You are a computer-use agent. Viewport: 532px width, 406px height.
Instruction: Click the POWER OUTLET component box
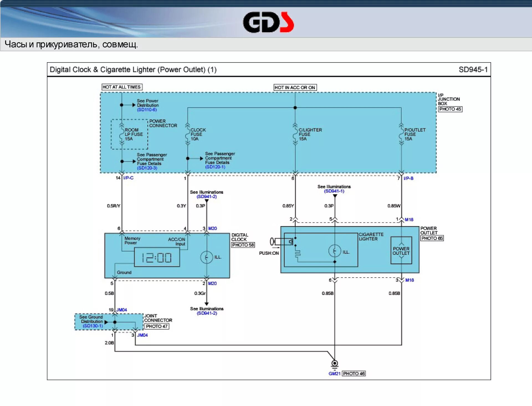tap(401, 251)
